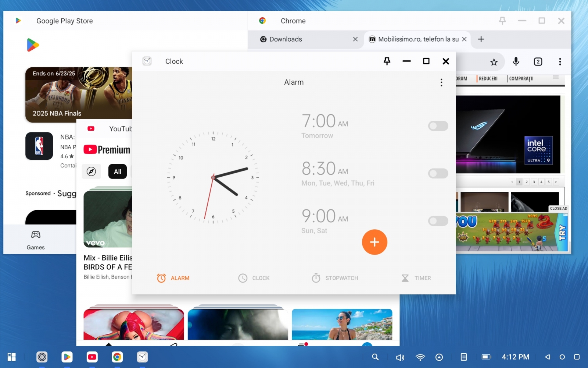This screenshot has width=588, height=368.
Task: Check the battery status icon
Action: [x=487, y=357]
